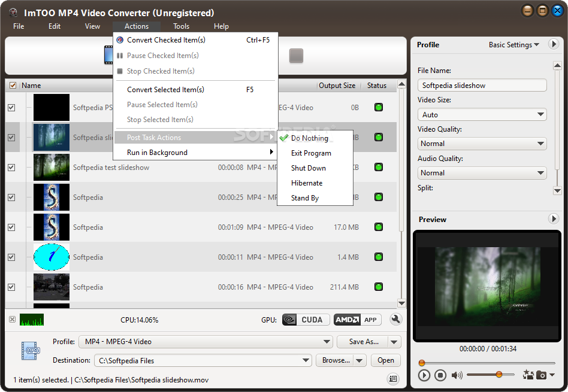Choose Convert Checked Item(s)
Screen dimensions: 568x392
click(195, 40)
